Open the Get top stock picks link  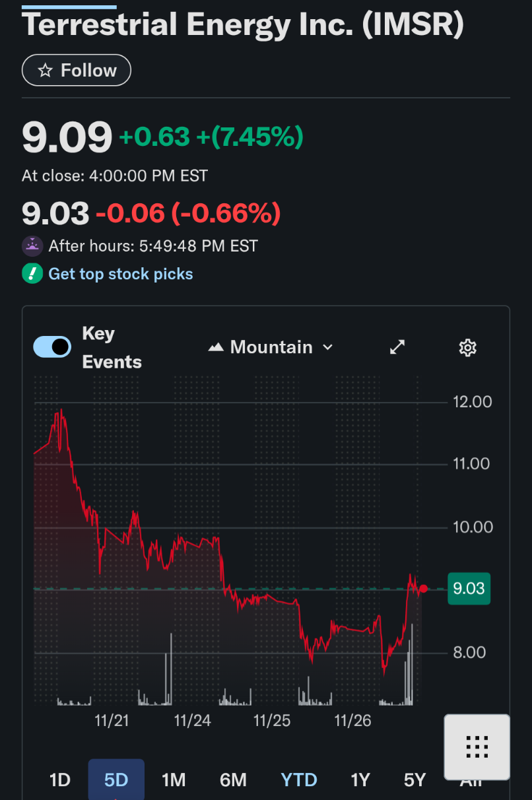pos(121,274)
